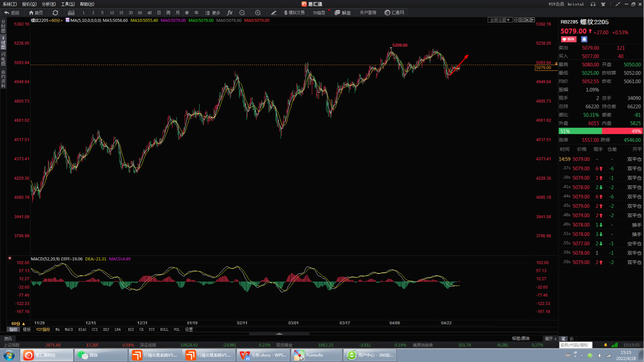Viewport: 644px width, 362px height.
Task: Open the 资讯 news tab
Action: point(8,338)
